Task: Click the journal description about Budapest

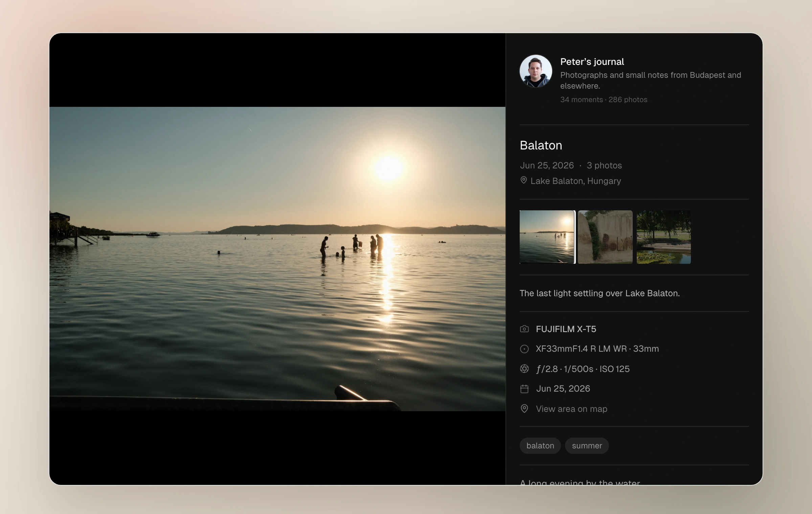Action: 651,80
